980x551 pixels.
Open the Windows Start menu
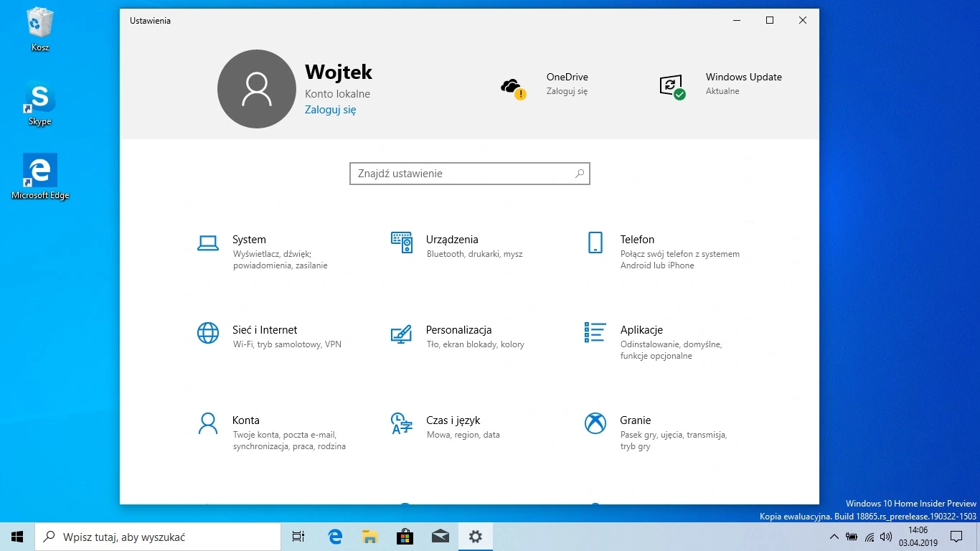tap(17, 537)
